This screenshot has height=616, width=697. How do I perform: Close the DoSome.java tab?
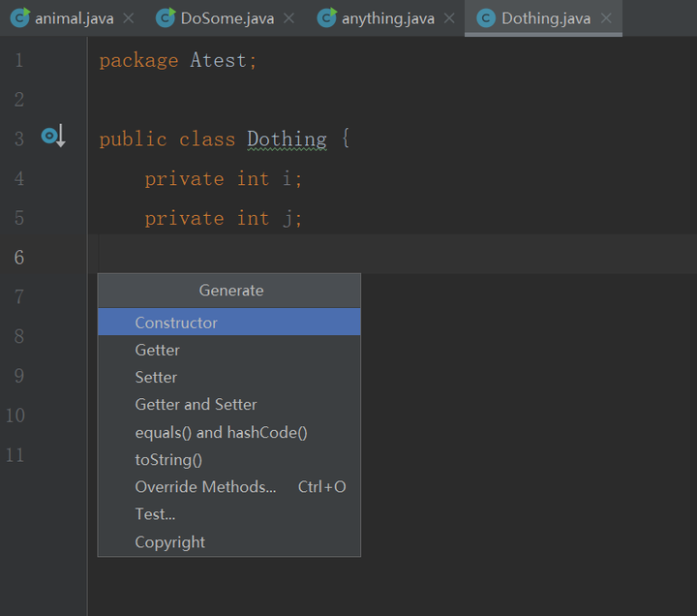pyautogui.click(x=288, y=18)
